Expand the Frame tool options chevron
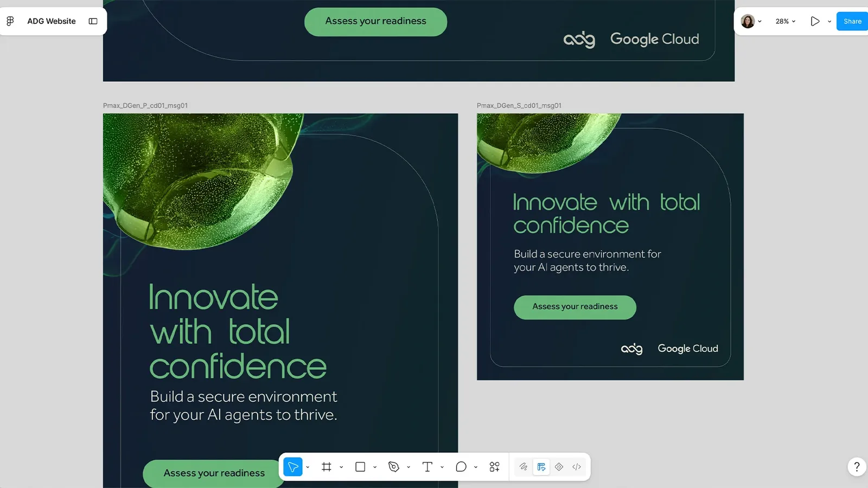 341,467
